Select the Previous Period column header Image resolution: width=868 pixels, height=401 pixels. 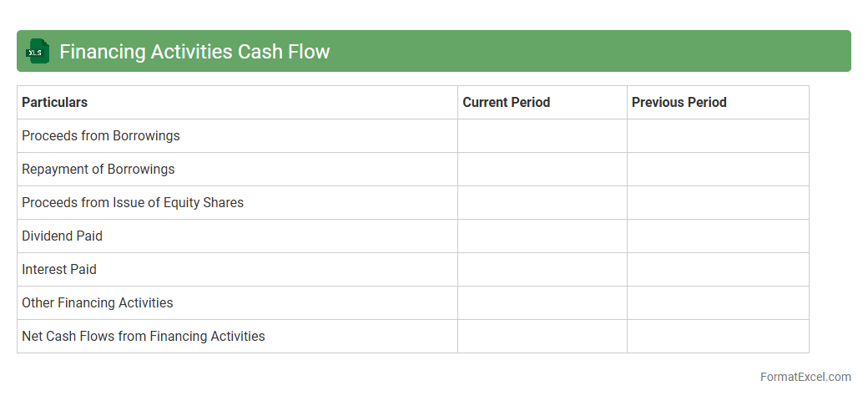tap(679, 102)
